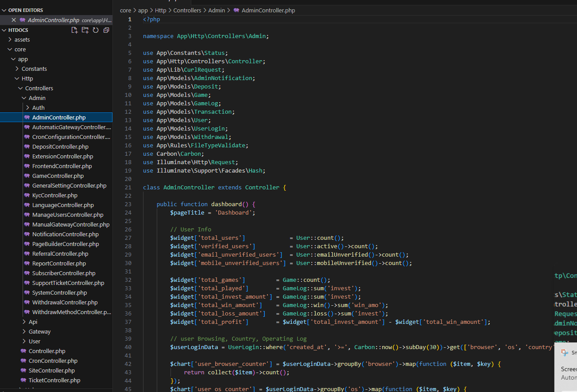Click line number 23 in the gutter
This screenshot has width=577, height=392.
click(128, 204)
